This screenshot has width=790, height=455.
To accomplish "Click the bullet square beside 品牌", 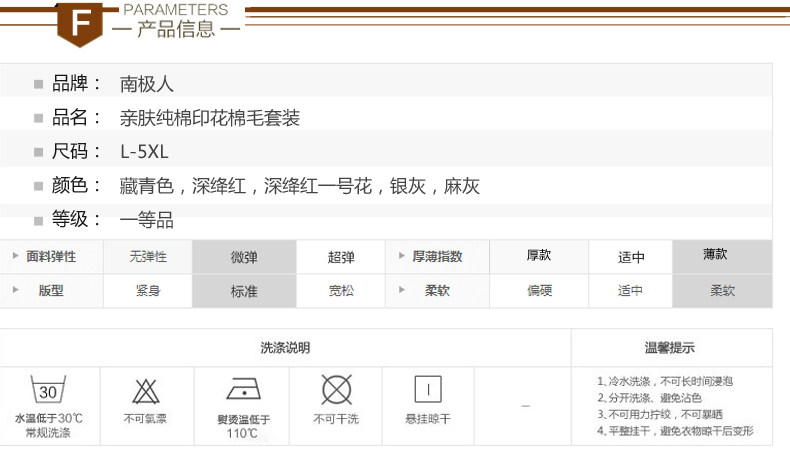I will pyautogui.click(x=38, y=84).
